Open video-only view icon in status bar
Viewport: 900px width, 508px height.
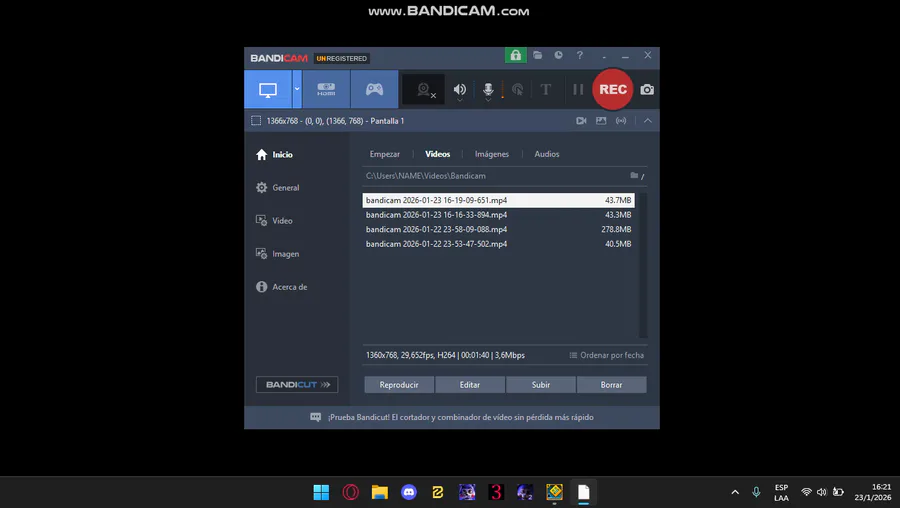(x=581, y=121)
